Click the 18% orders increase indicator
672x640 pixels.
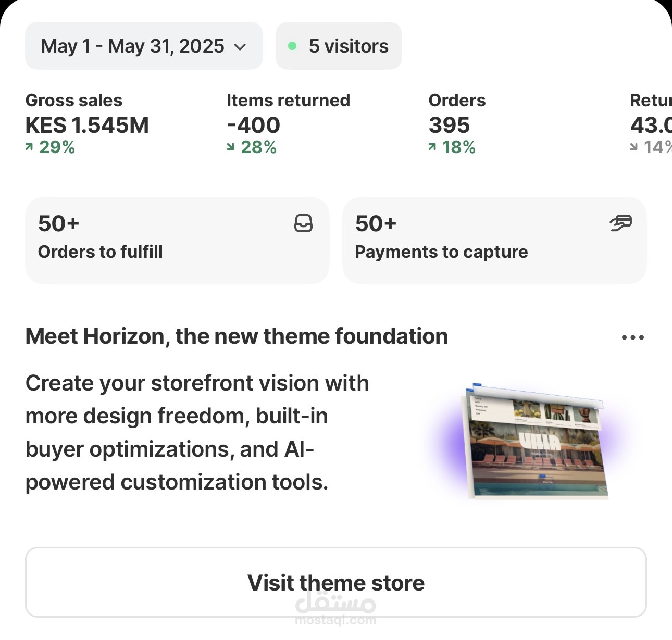[x=452, y=147]
